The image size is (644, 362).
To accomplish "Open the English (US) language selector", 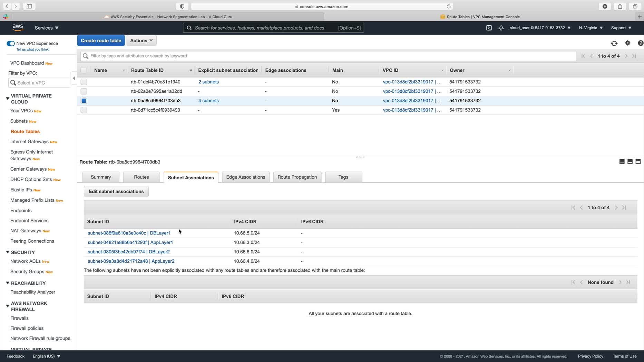I will 47,356.
